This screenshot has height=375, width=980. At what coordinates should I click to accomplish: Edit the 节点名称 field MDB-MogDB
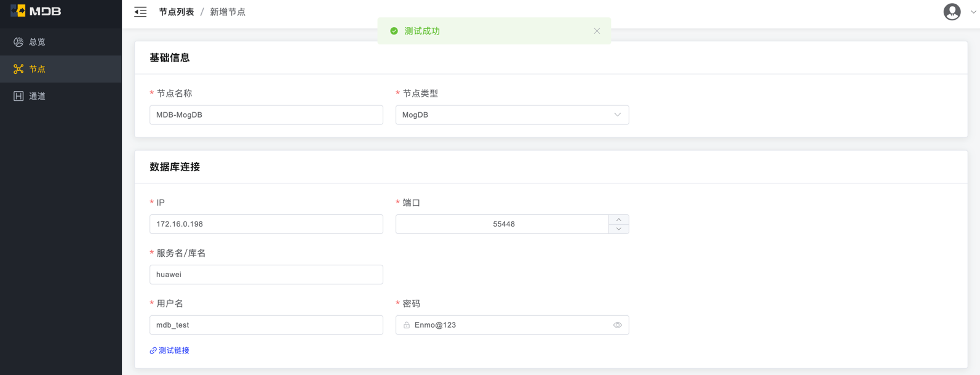(266, 115)
